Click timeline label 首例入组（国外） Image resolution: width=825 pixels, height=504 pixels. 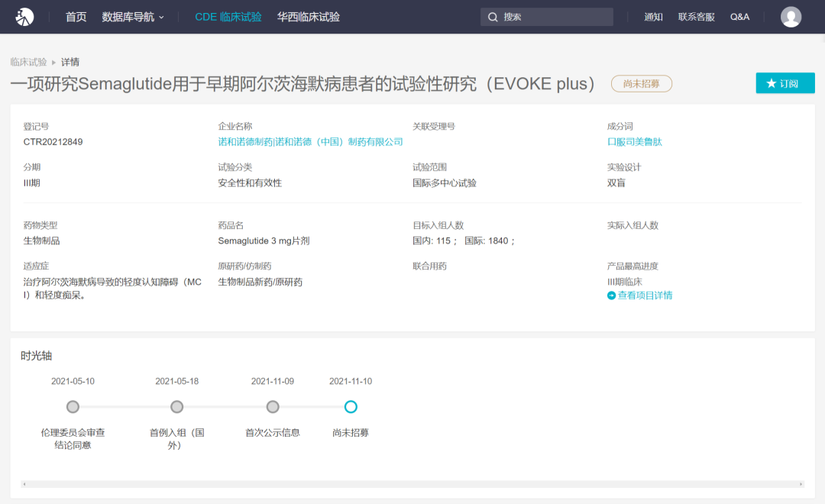click(x=176, y=439)
